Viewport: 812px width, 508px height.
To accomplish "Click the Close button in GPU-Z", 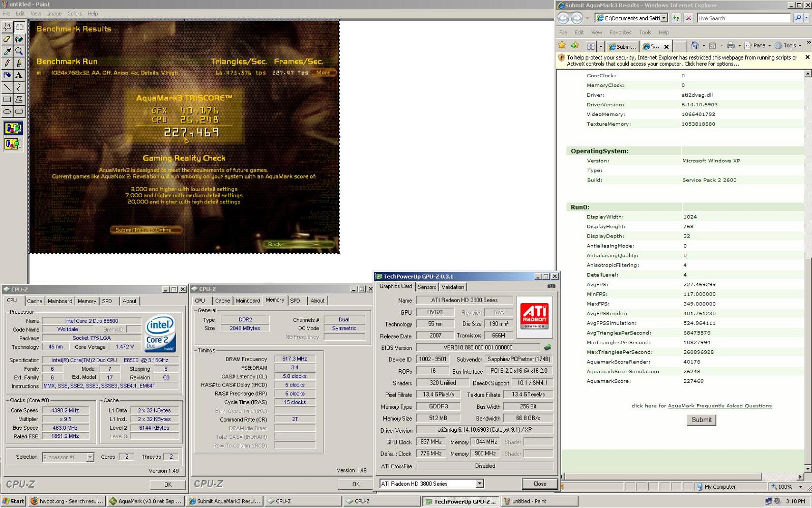I will [x=539, y=484].
